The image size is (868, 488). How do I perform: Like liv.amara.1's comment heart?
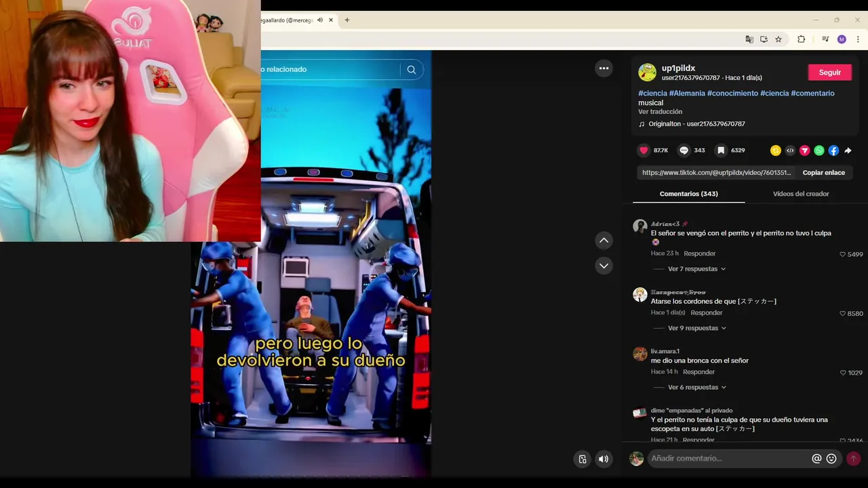(843, 373)
